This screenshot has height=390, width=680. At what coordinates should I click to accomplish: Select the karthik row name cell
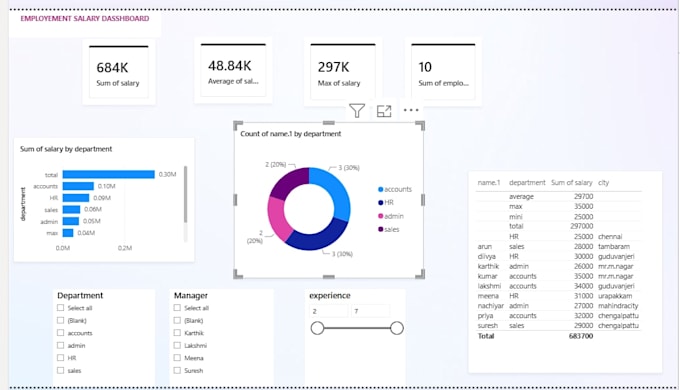coord(488,266)
